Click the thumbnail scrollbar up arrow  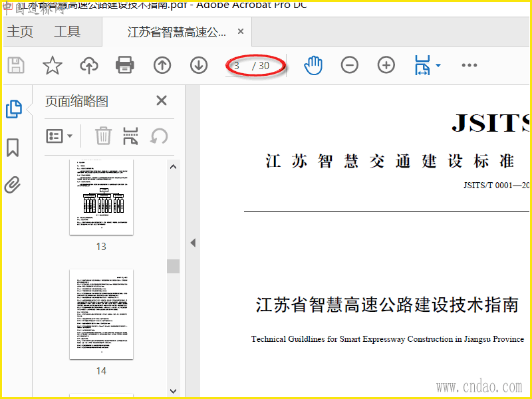173,167
